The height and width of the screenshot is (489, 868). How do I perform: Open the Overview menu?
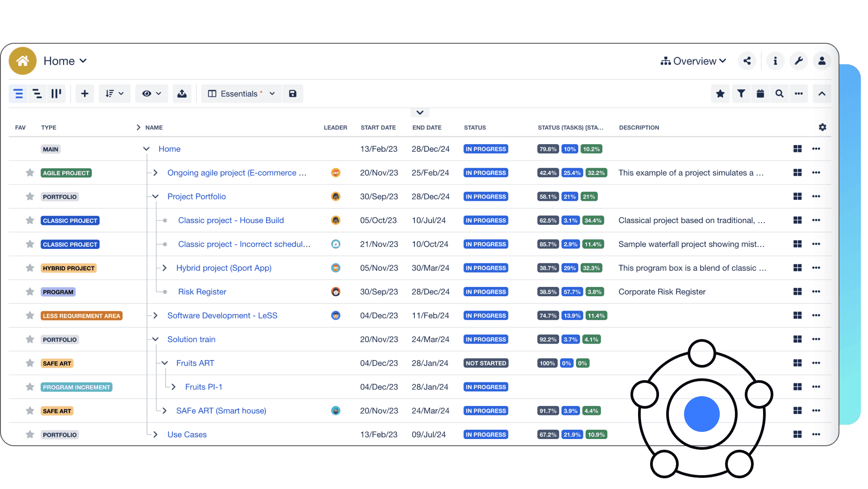click(x=693, y=61)
